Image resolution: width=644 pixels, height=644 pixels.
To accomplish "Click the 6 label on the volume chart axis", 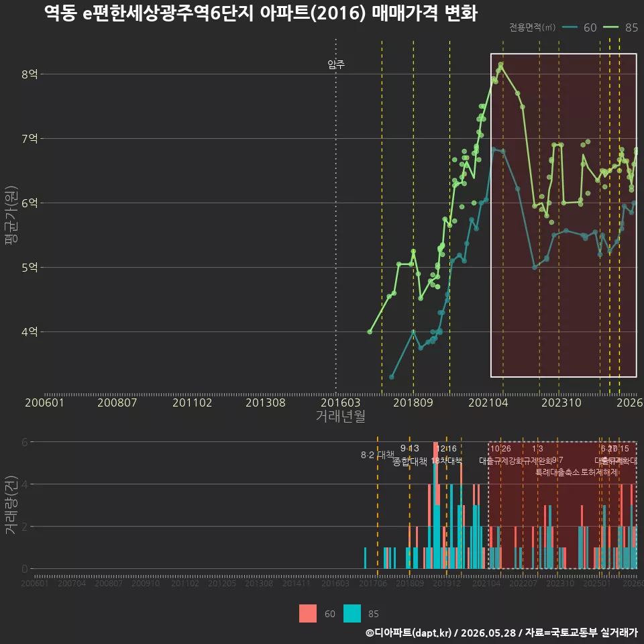I will click(25, 442).
